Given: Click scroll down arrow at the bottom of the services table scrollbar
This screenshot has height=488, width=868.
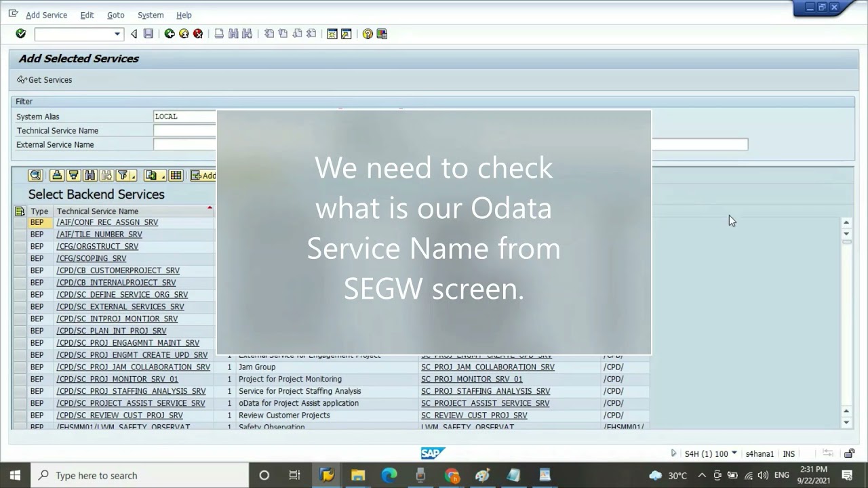Looking at the screenshot, I should [x=846, y=423].
